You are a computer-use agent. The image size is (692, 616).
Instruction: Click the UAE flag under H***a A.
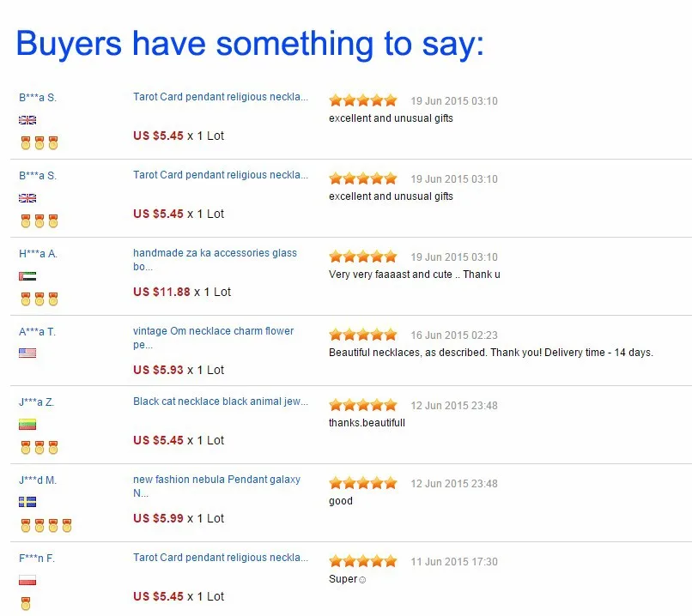coord(27,276)
